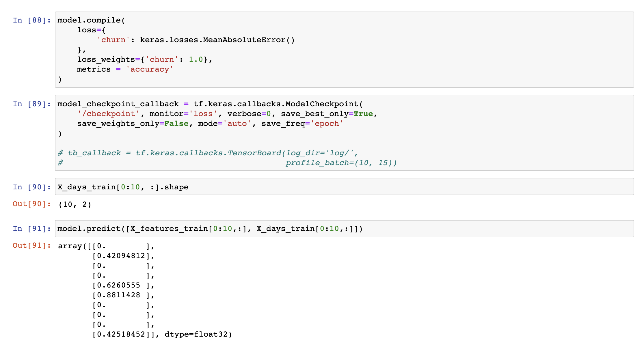Click X_features_train in predict call
Viewport: 644px width, 347px height.
(169, 229)
